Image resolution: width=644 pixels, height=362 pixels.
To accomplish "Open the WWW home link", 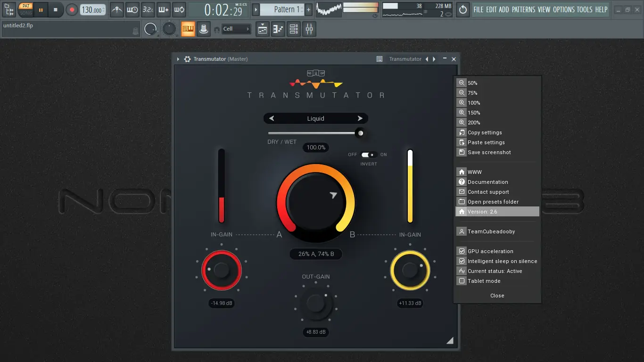I will pyautogui.click(x=497, y=172).
